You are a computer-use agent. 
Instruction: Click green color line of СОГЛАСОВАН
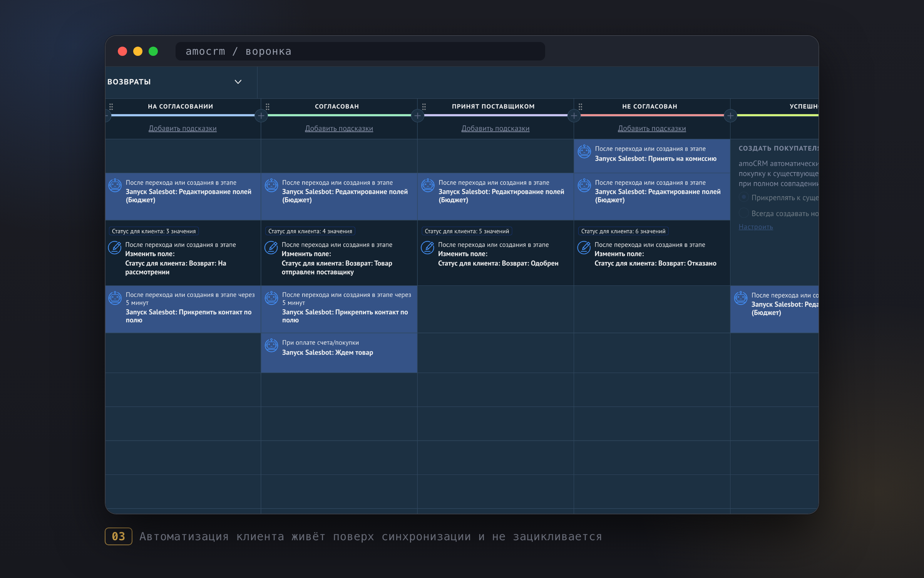pyautogui.click(x=340, y=115)
